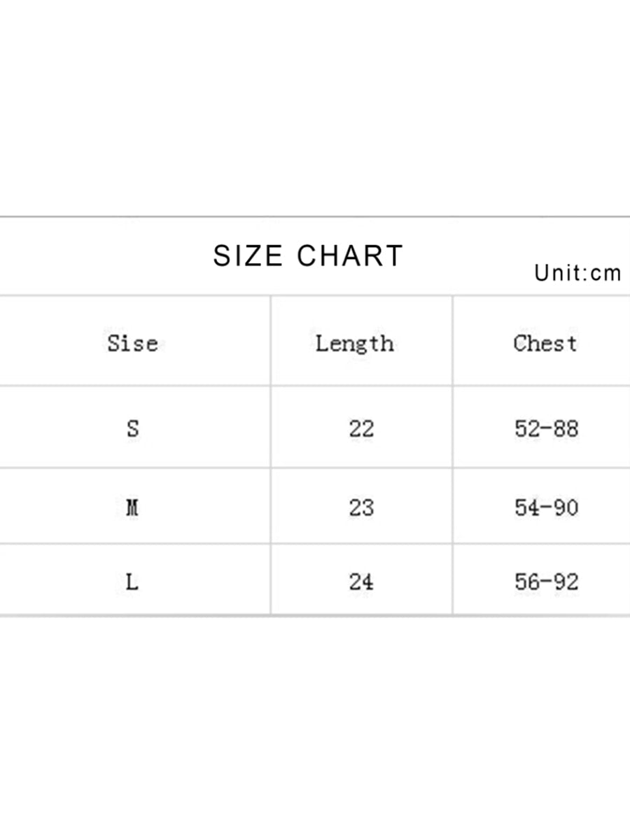Click the length value 24

pos(361,582)
